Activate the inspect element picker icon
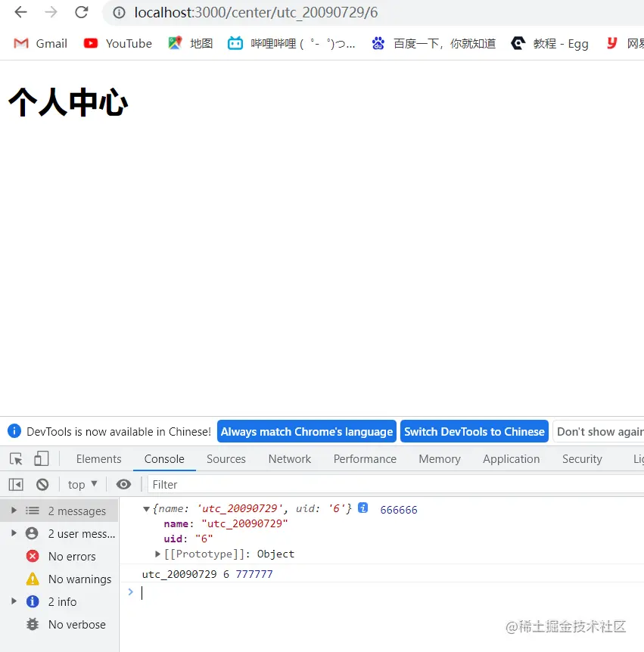Image resolution: width=644 pixels, height=652 pixels. tap(16, 459)
